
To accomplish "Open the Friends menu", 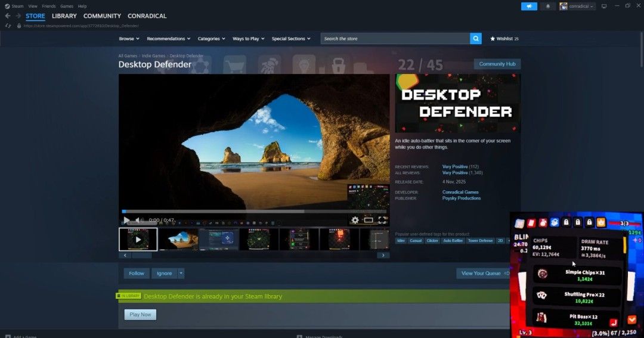I will [x=48, y=6].
